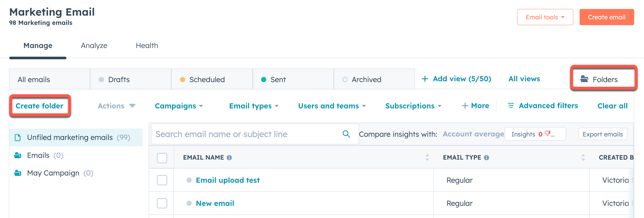Switch to the Manage tab
The height and width of the screenshot is (218, 644).
click(38, 46)
